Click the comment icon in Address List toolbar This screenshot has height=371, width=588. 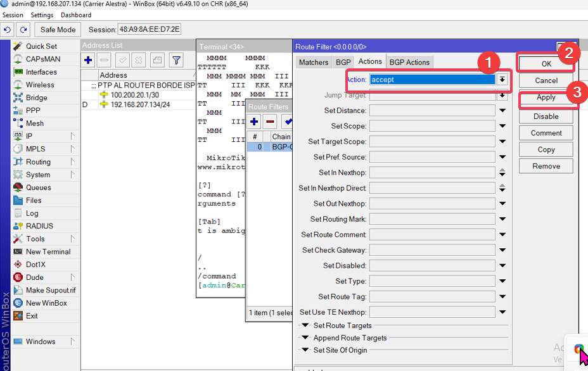click(158, 60)
